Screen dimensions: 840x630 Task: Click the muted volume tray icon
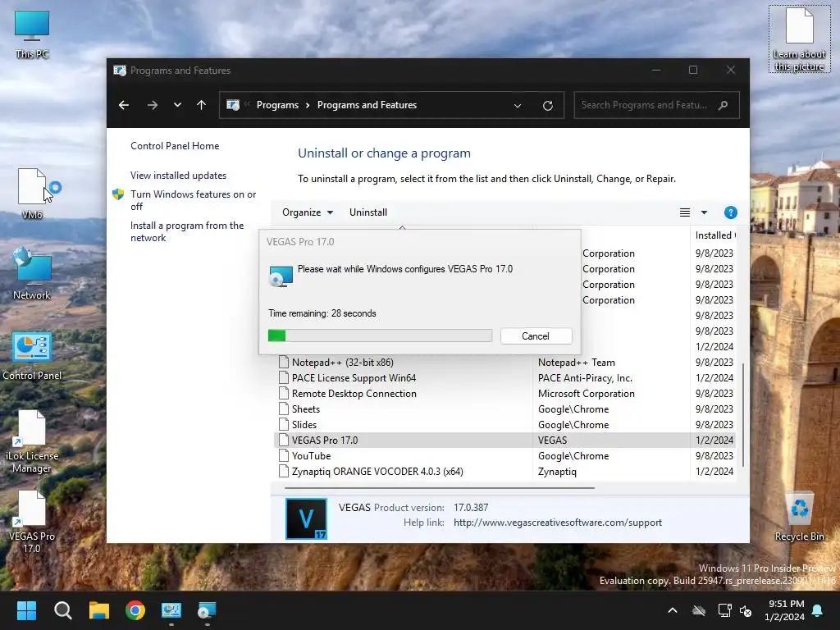(x=746, y=610)
